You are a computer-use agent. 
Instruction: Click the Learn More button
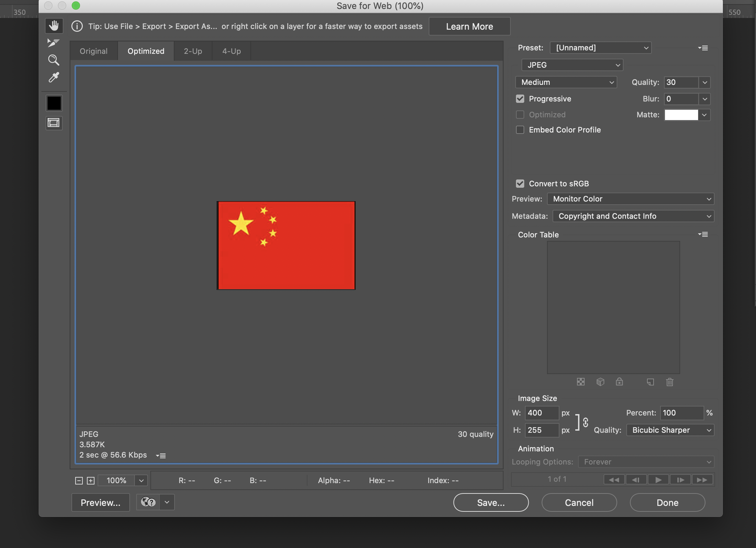(469, 26)
